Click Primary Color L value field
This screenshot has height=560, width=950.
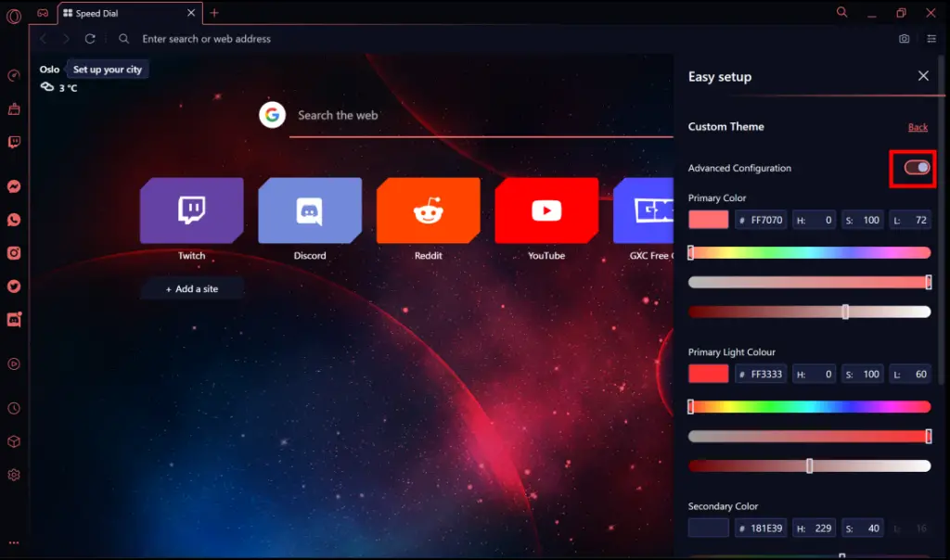[x=910, y=220]
